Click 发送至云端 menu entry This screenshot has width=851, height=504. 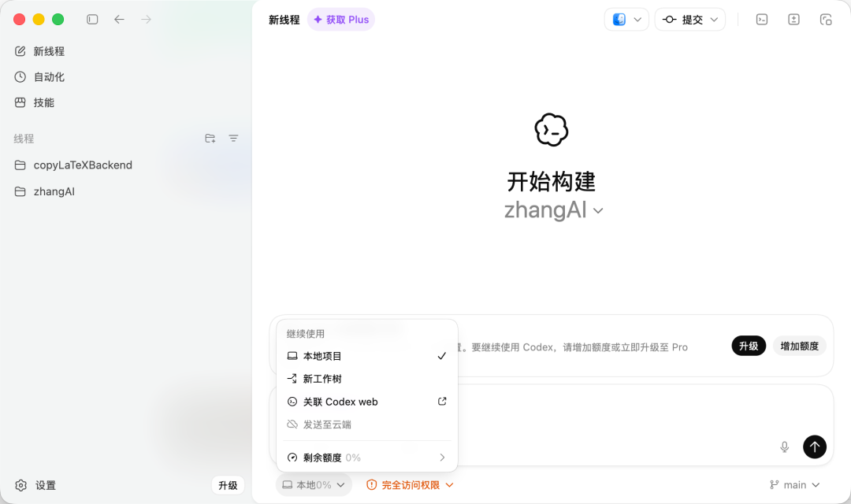coord(367,424)
